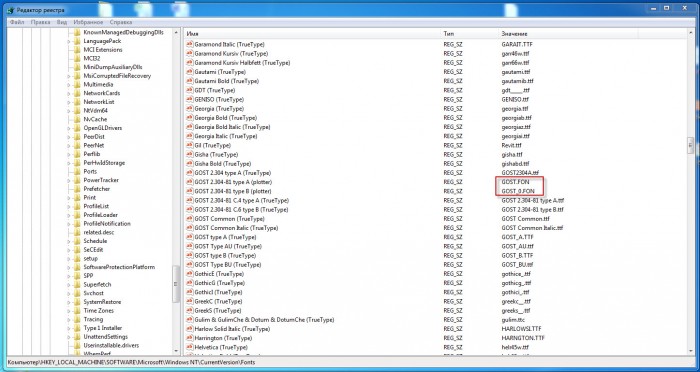Click the Значение column header
The height and width of the screenshot is (372, 700).
point(569,33)
